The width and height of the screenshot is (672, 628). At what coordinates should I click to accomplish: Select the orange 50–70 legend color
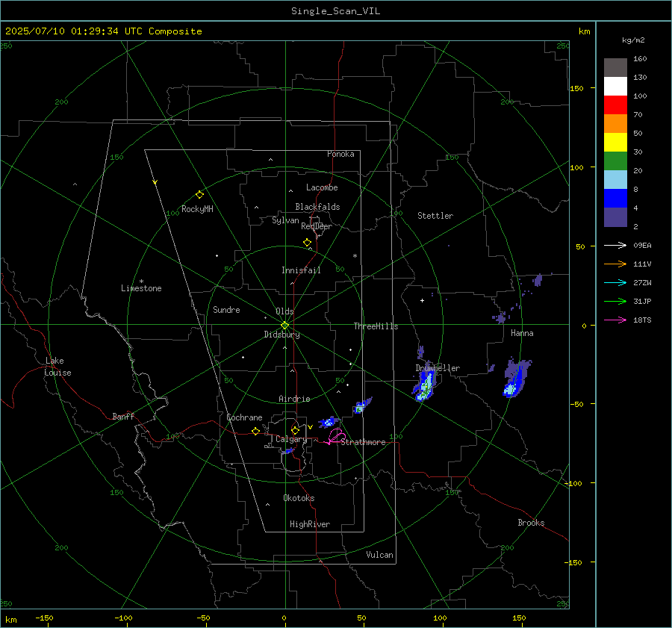[615, 123]
